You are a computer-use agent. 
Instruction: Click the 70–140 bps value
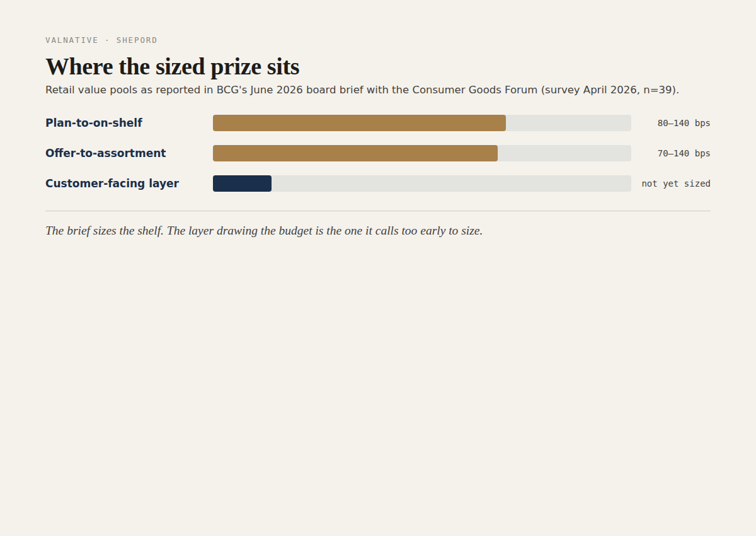tap(684, 153)
